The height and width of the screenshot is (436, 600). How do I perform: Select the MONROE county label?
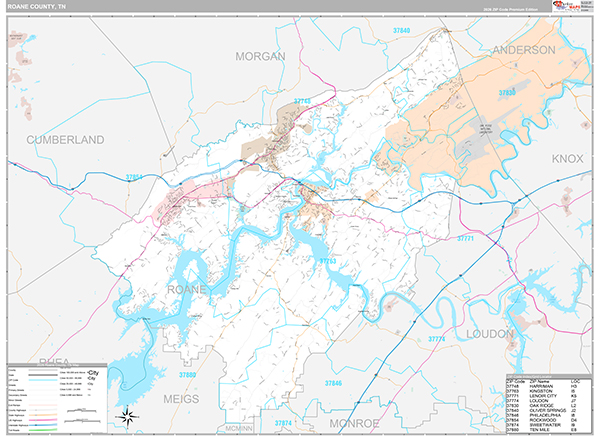click(x=354, y=423)
